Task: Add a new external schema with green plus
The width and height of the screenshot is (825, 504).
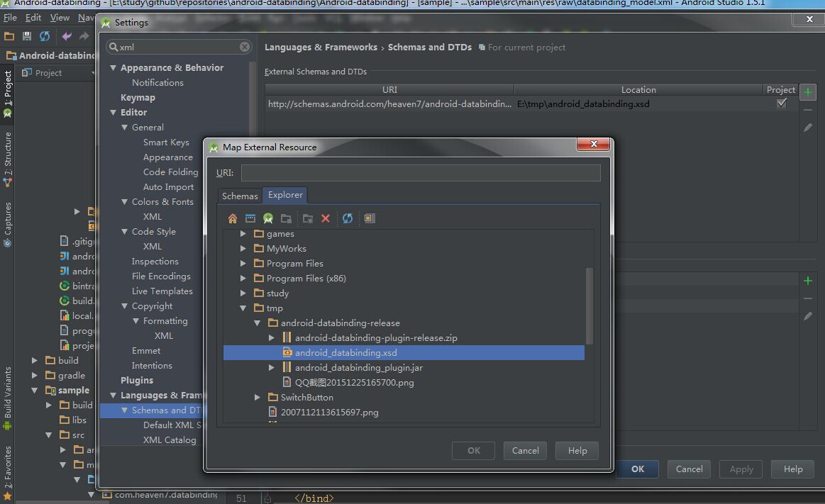Action: [808, 92]
